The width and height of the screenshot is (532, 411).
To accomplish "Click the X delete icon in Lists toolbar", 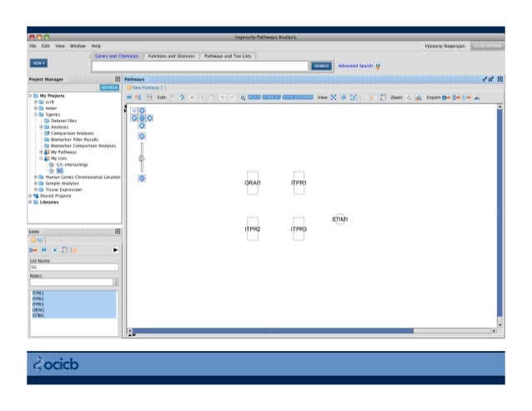I will pyautogui.click(x=55, y=250).
